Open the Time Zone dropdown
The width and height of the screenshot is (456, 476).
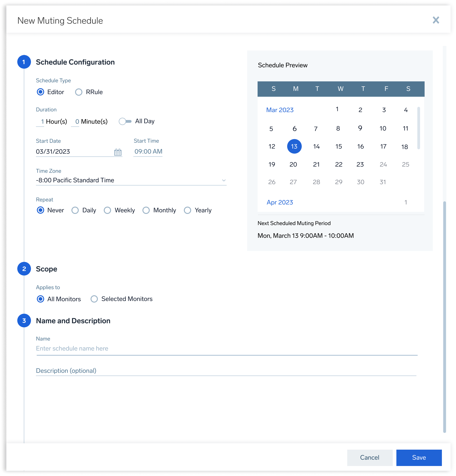(224, 180)
